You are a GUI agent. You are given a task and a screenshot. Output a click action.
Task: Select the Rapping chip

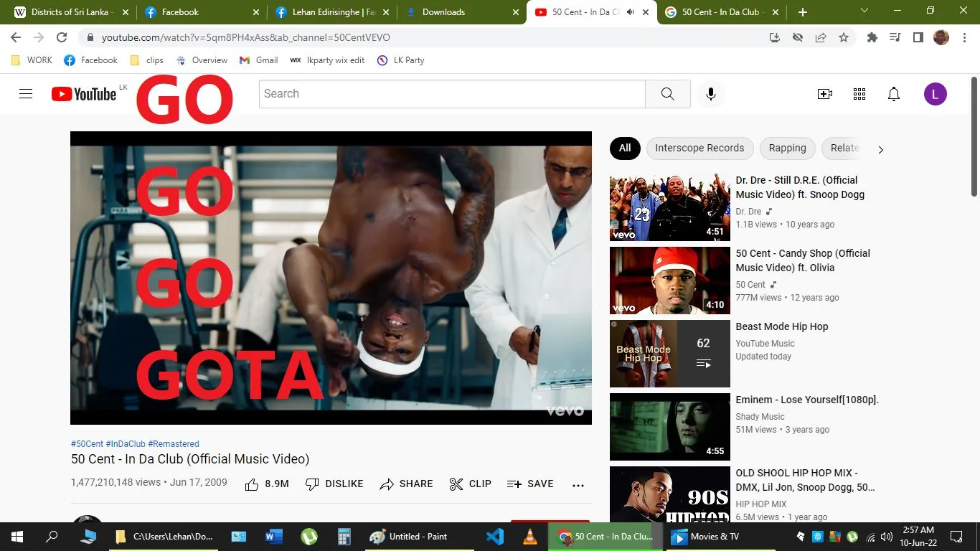tap(787, 149)
